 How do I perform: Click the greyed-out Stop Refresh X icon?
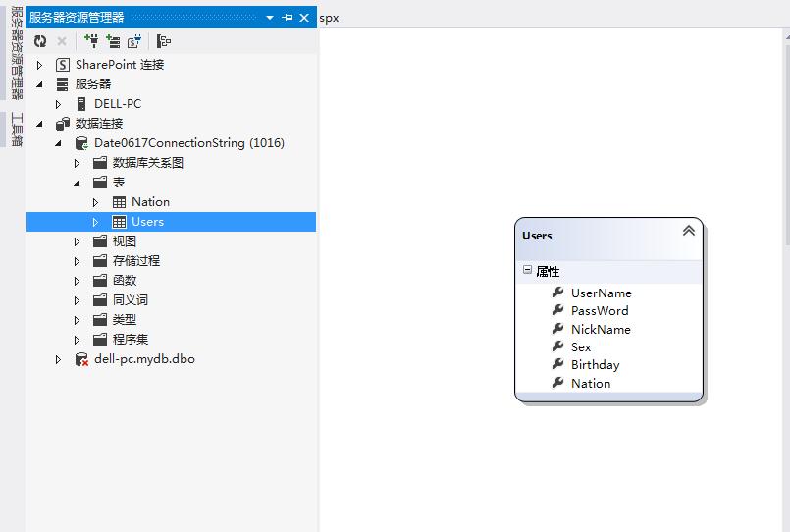(x=62, y=41)
